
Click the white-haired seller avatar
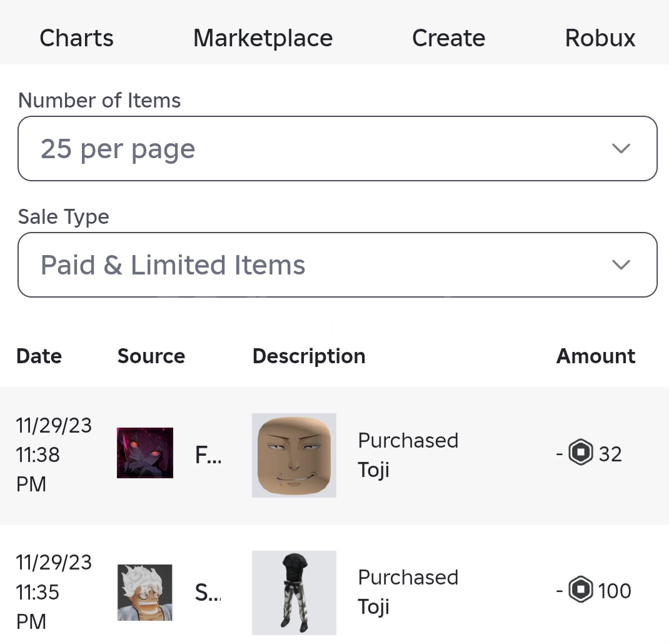(x=145, y=591)
